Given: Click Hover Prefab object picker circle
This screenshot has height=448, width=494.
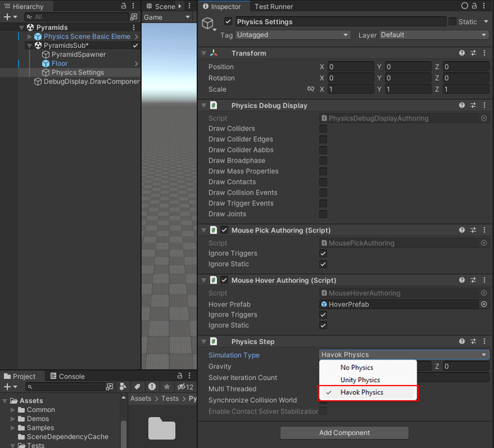Looking at the screenshot, I should point(484,305).
